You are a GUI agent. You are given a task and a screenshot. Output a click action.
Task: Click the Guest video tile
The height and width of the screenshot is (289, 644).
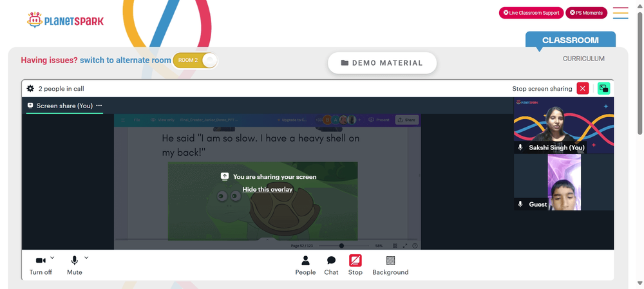563,182
